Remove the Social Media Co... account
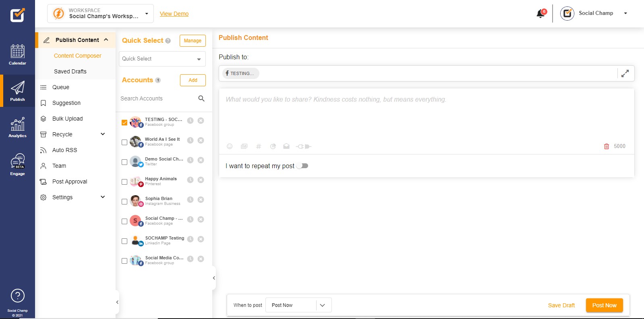The height and width of the screenshot is (319, 644). pyautogui.click(x=201, y=259)
